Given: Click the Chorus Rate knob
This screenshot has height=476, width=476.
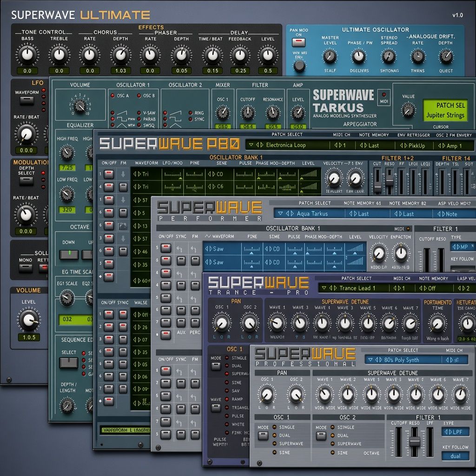Looking at the screenshot, I should point(90,55).
